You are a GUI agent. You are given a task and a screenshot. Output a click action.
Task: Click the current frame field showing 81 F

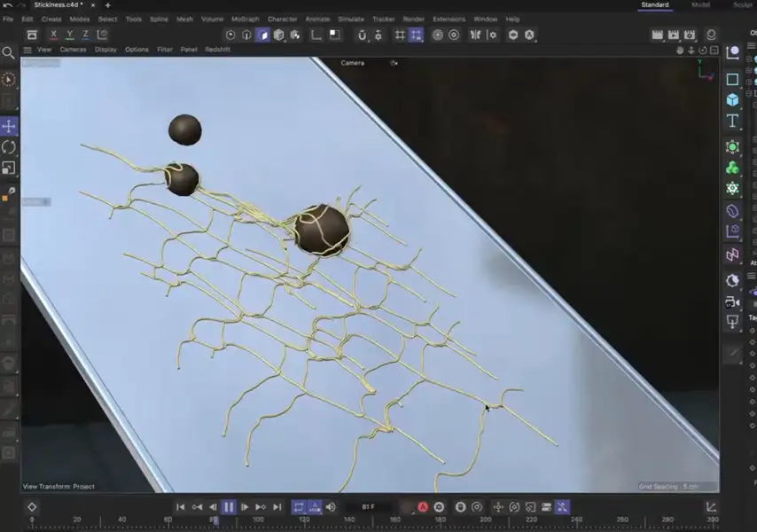(x=366, y=507)
